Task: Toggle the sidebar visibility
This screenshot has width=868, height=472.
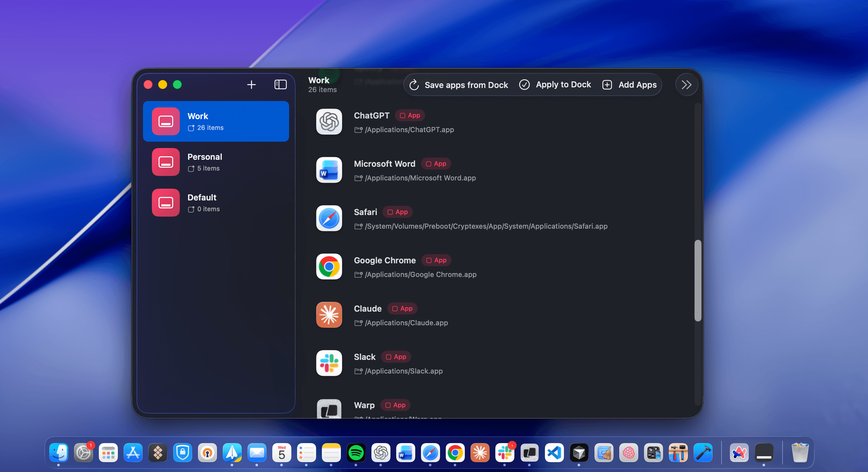Action: click(x=280, y=84)
